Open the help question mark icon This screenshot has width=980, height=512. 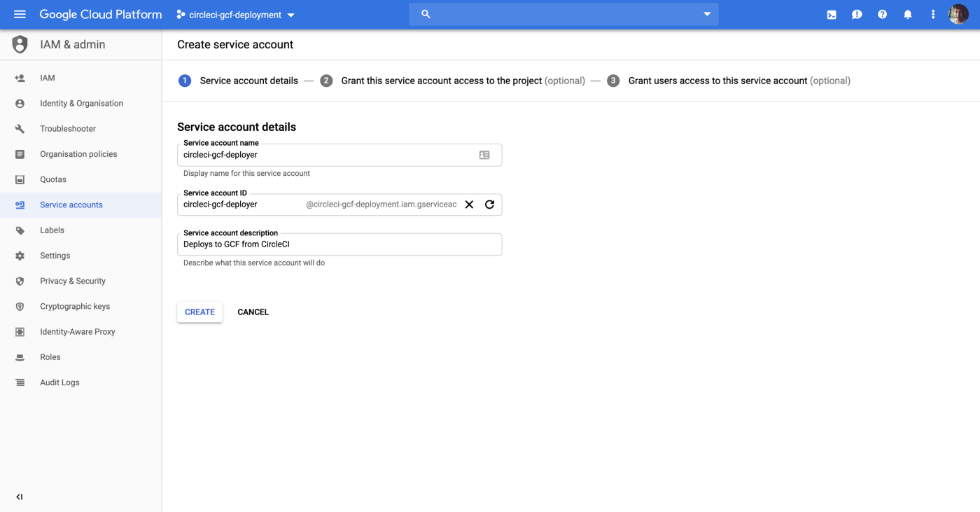882,15
